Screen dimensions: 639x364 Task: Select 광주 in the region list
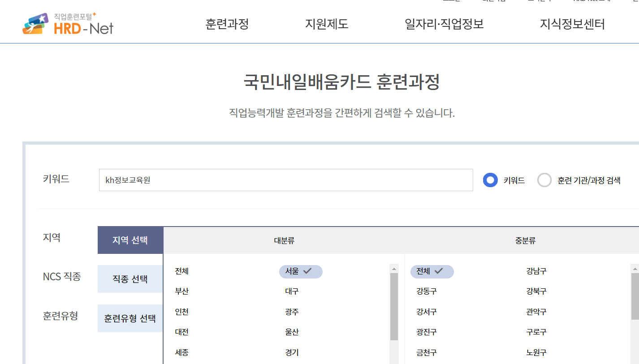pos(292,312)
